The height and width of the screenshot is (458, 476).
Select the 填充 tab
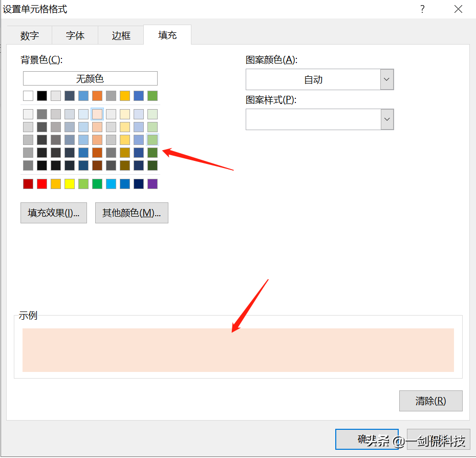pos(167,35)
